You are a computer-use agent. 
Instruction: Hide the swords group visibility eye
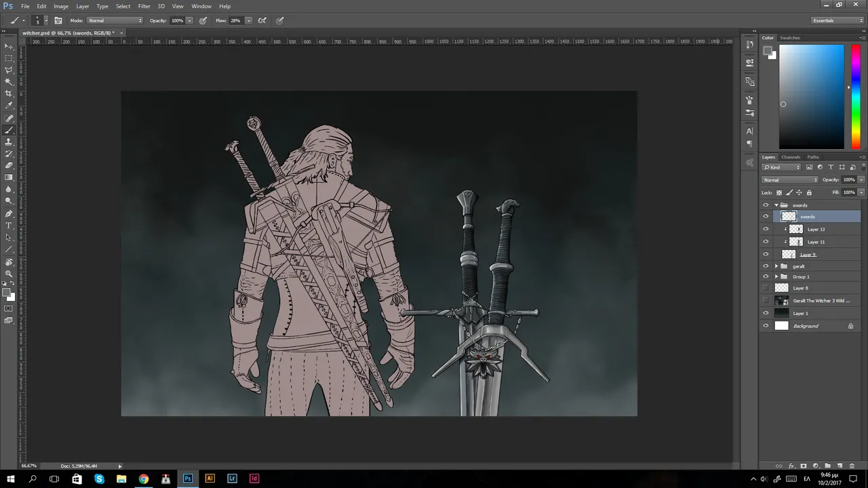[766, 205]
